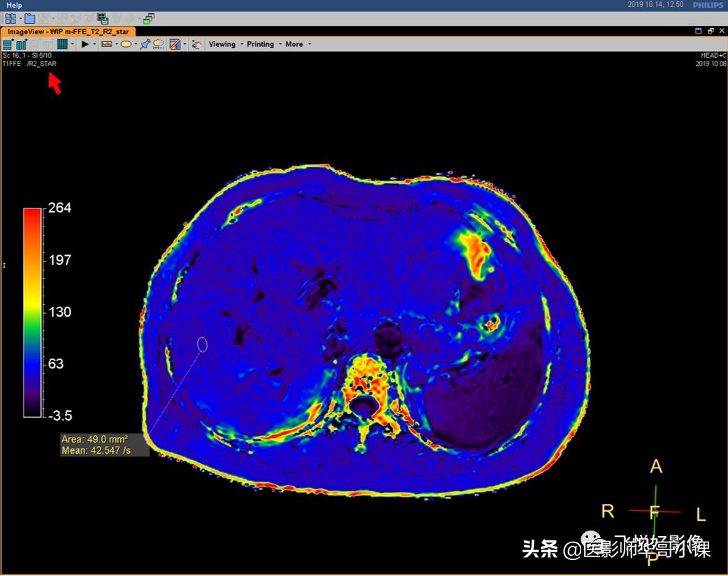Click the annotation speech bubble icon
Screen dimensions: 728x576
point(159,44)
